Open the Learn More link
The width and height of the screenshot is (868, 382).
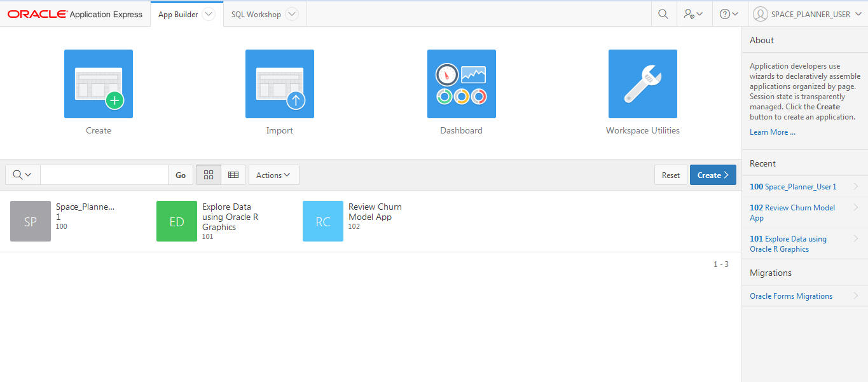click(773, 132)
